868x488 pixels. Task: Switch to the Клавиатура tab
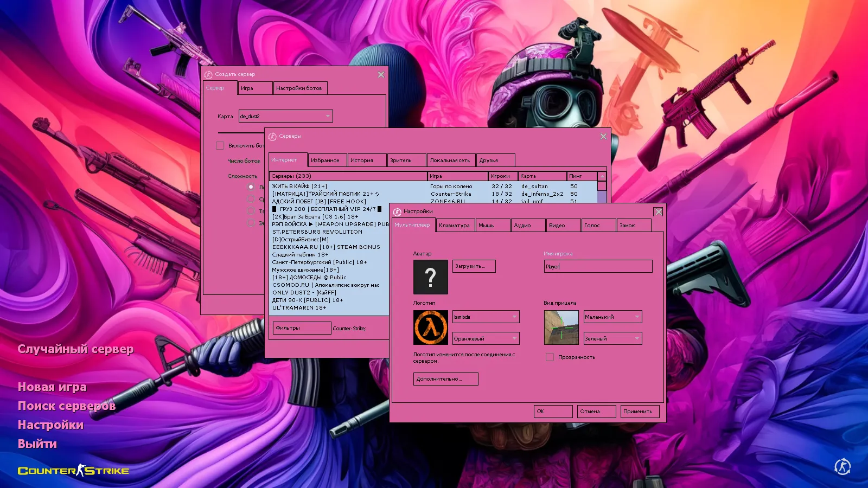[455, 226]
